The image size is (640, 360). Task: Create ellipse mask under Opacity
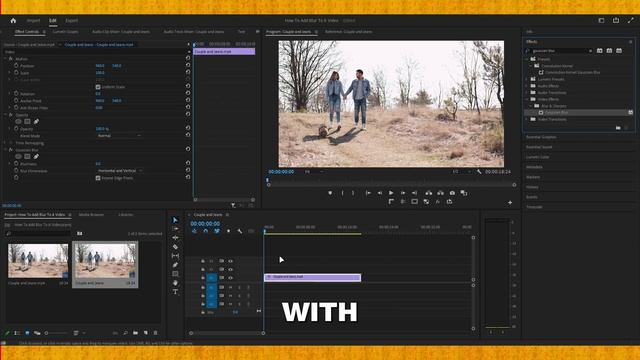click(18, 122)
